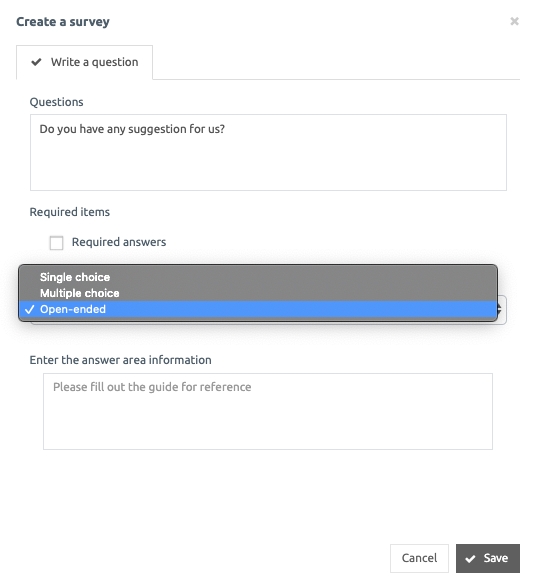Cancel the survey creation
534x585 pixels.
pyautogui.click(x=419, y=558)
